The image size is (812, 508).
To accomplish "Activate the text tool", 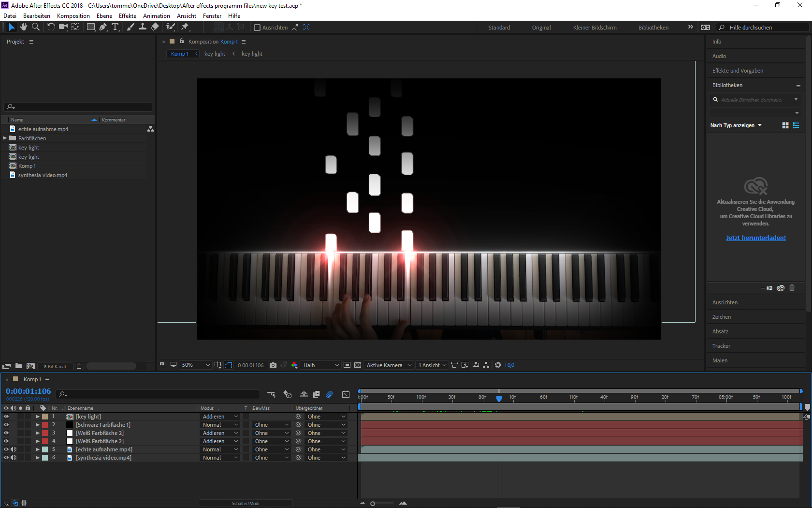I will coord(115,27).
